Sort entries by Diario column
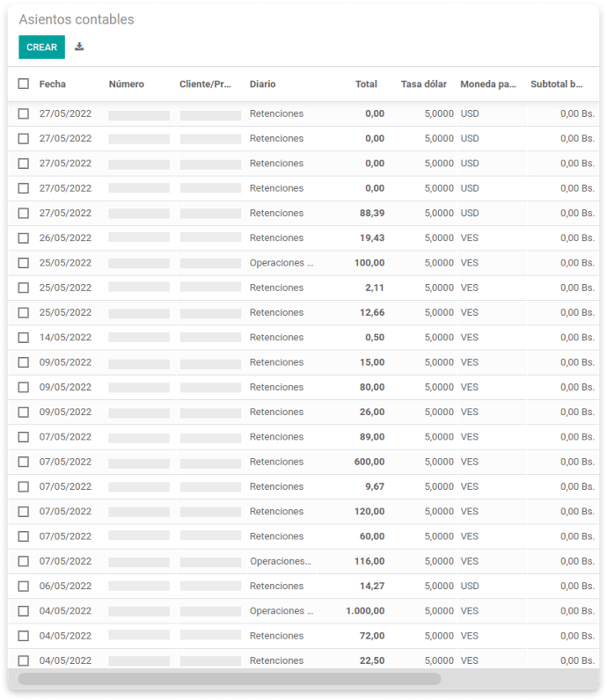Screen dimensions: 607x700 click(x=263, y=84)
